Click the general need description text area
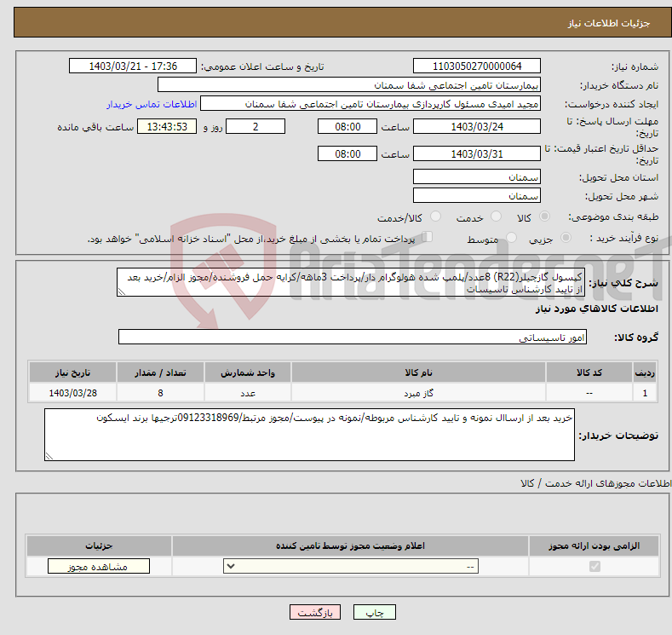 [x=351, y=283]
